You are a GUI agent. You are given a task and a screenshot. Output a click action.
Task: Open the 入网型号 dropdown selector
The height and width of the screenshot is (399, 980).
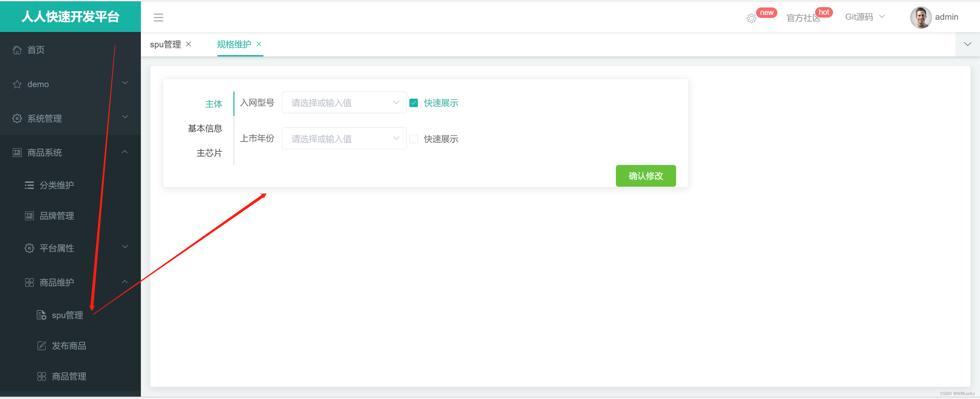(344, 103)
